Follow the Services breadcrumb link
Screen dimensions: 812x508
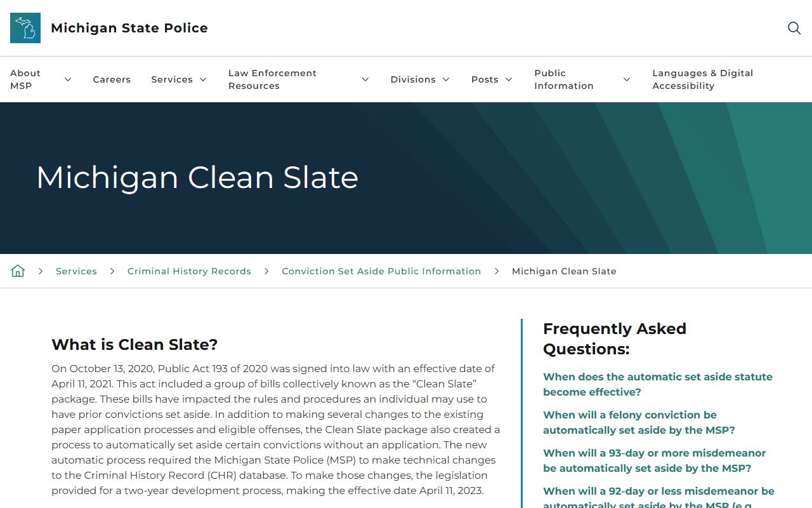click(76, 271)
